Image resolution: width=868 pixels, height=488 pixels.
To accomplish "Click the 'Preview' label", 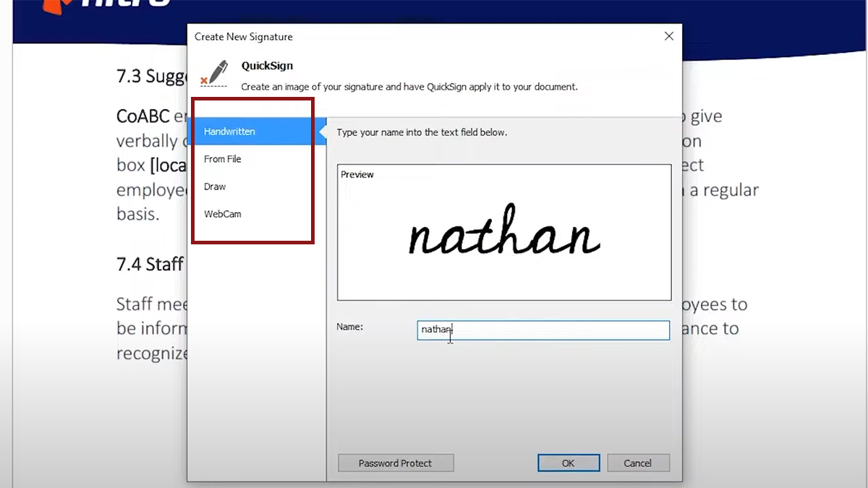I will click(357, 175).
